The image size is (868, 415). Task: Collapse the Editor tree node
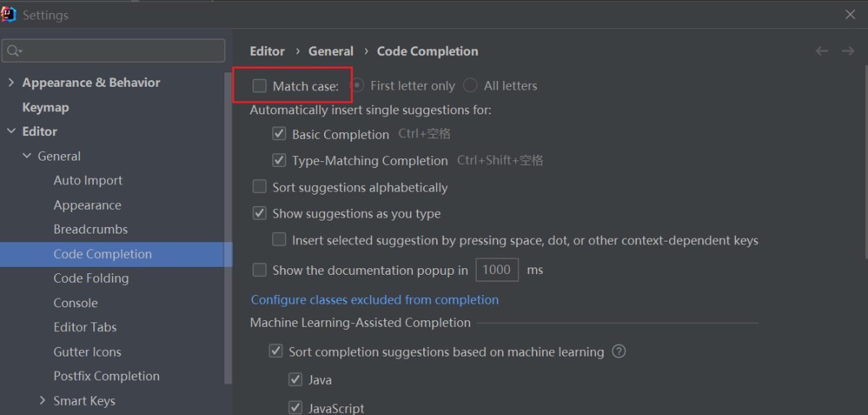(x=11, y=132)
